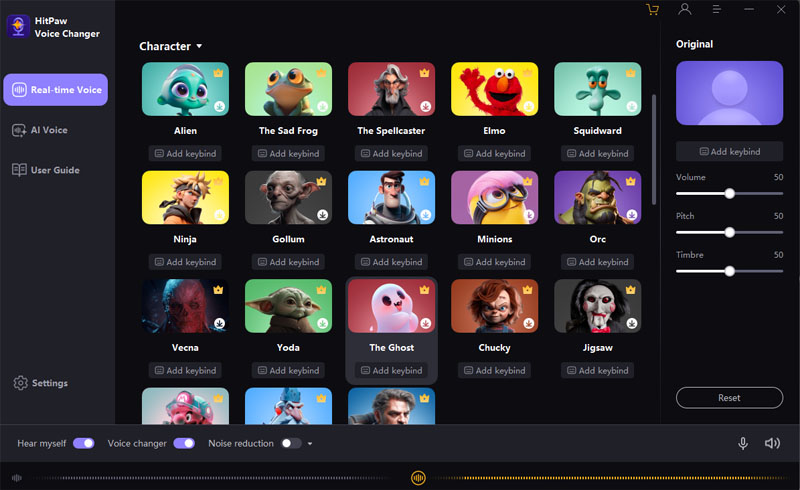
Task: Open the Noise reduction options arrow
Action: point(310,444)
